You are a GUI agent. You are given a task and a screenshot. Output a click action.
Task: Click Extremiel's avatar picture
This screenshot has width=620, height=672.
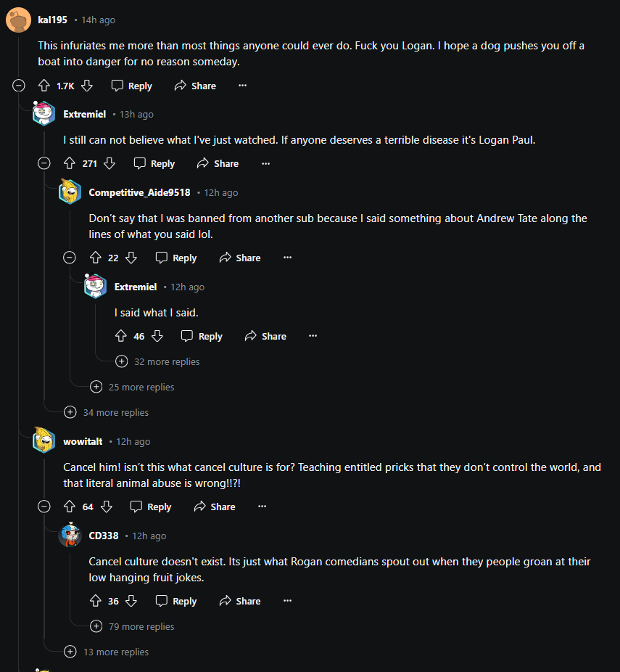(44, 114)
